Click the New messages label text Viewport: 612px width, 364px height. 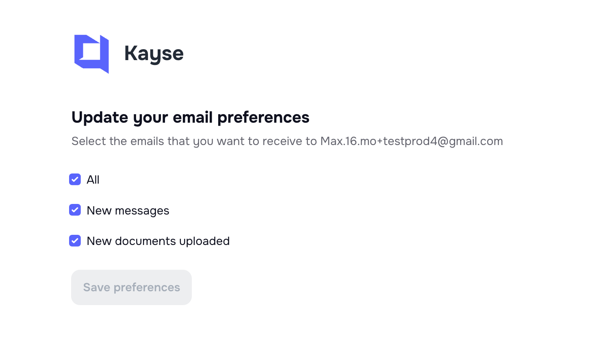128,210
